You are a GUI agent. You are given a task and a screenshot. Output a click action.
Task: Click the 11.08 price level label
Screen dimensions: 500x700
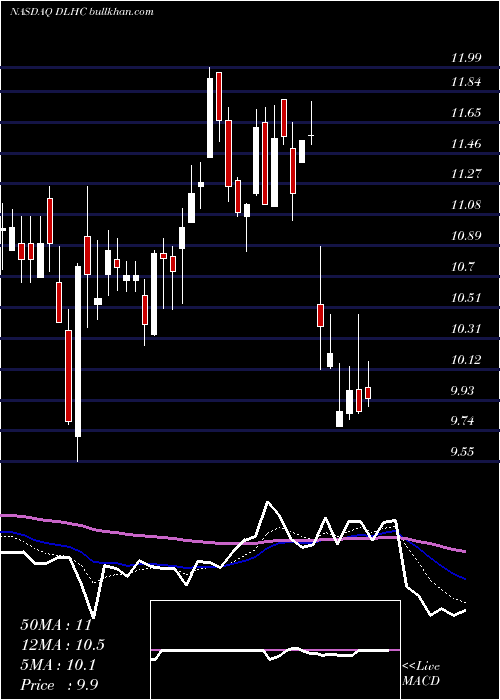tap(466, 205)
